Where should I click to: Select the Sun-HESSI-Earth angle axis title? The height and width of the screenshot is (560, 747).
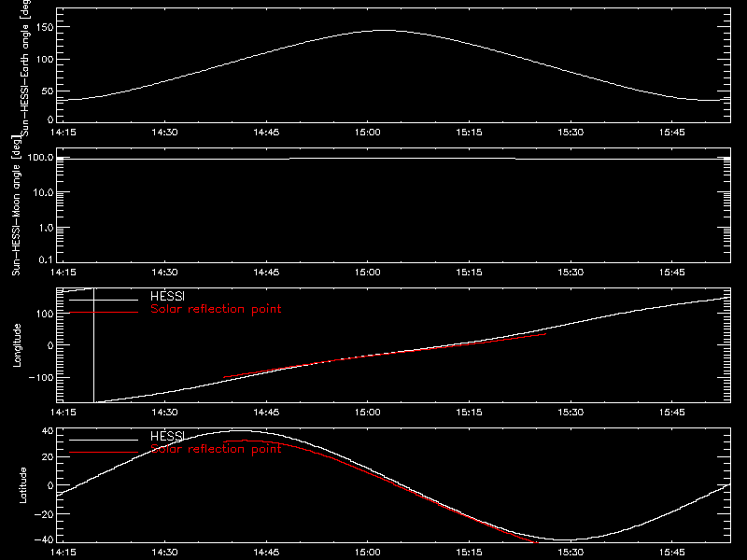pyautogui.click(x=25, y=66)
